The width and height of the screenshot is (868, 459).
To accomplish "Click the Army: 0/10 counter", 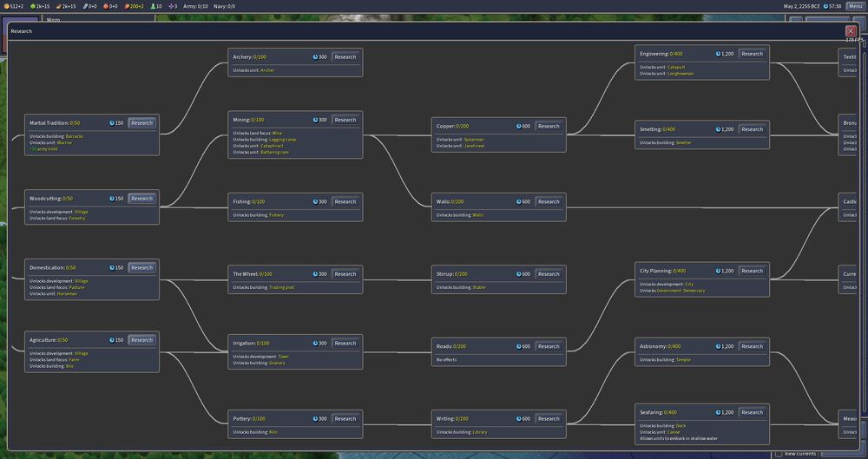I will pyautogui.click(x=195, y=6).
